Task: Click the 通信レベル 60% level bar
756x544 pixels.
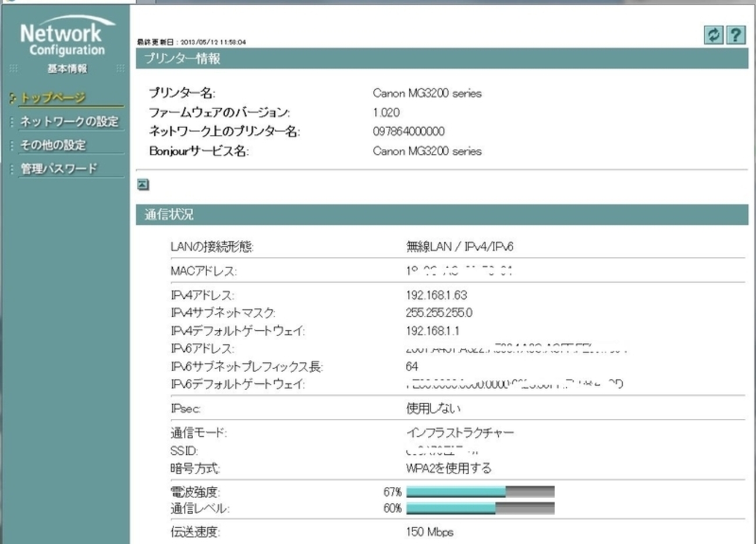Action: pos(480,508)
